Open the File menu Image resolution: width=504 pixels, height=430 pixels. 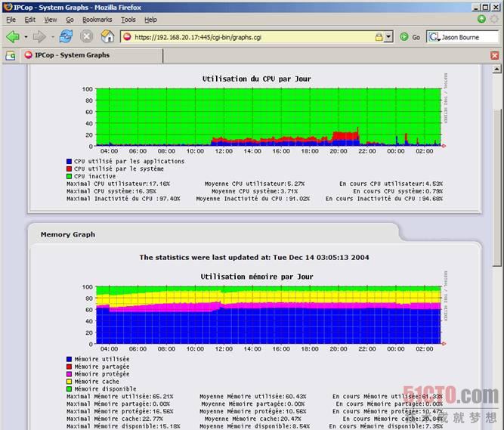11,20
